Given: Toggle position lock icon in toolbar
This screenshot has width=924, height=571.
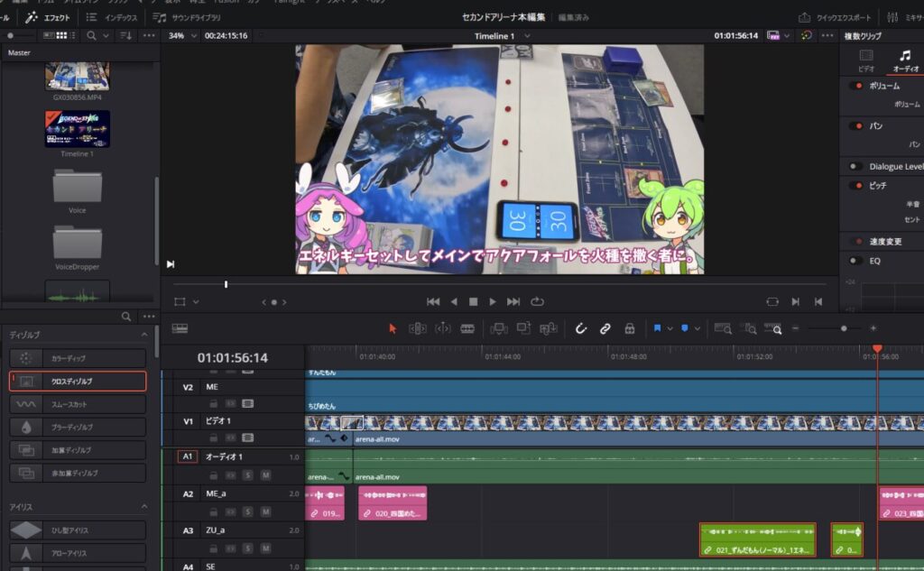Looking at the screenshot, I should [x=629, y=328].
